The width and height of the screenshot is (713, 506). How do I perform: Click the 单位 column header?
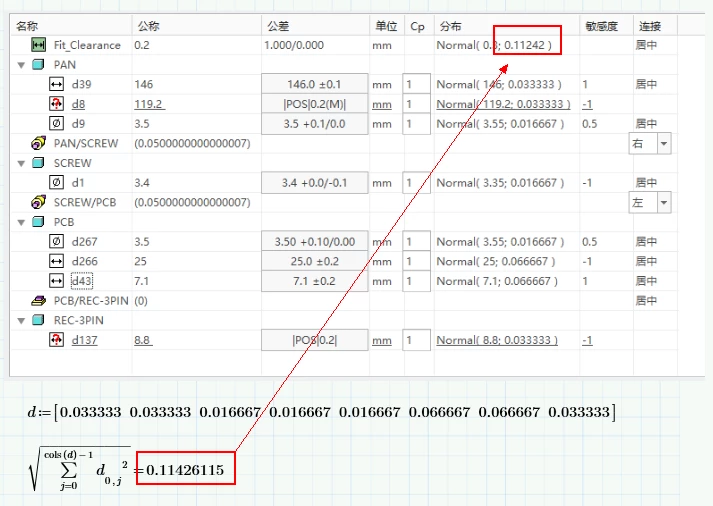pyautogui.click(x=386, y=26)
